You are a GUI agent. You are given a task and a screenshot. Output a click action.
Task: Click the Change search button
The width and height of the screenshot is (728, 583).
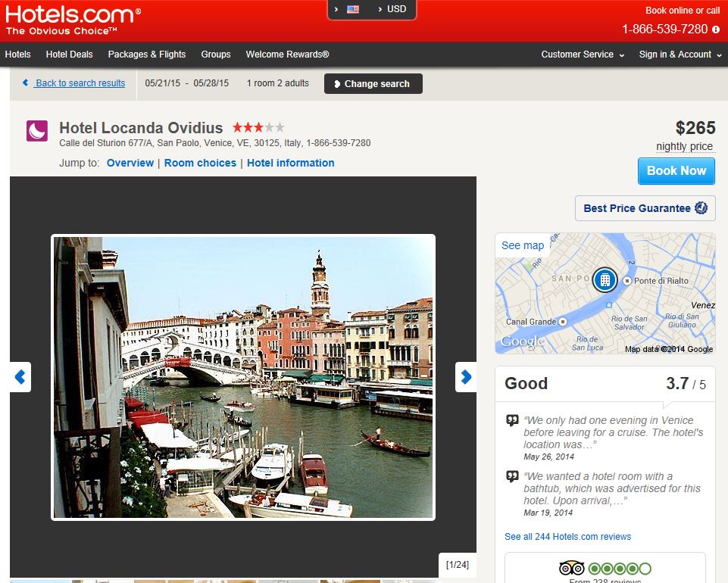pos(373,83)
